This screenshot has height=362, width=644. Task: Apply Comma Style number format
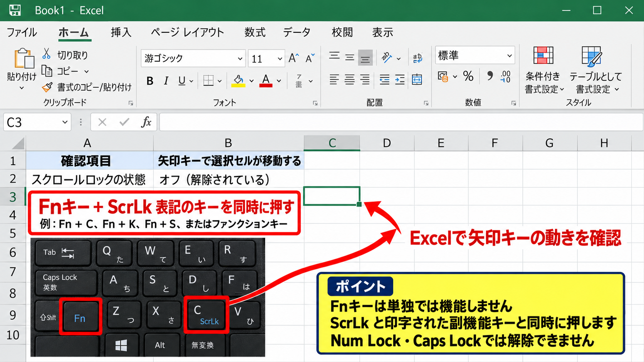point(490,76)
